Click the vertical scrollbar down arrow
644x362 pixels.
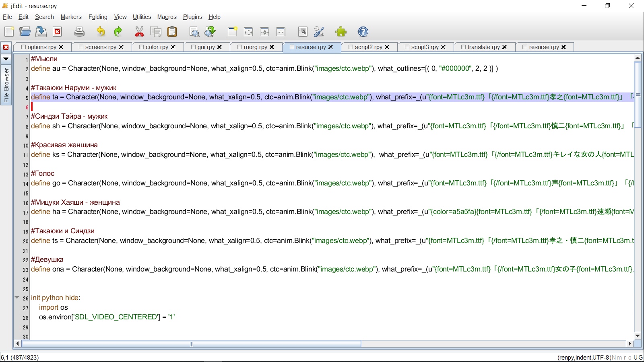pos(638,335)
